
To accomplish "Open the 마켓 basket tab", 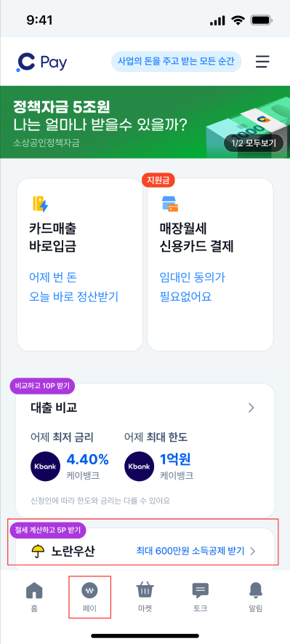I will pos(145,597).
